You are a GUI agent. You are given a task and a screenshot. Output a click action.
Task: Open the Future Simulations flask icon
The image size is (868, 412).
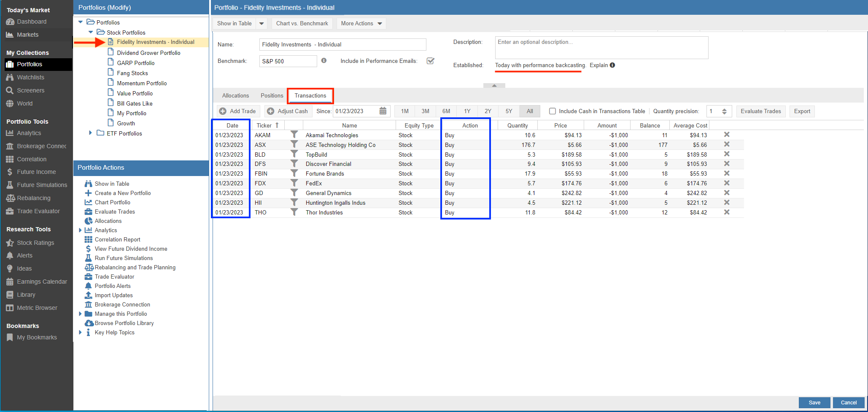click(10, 185)
